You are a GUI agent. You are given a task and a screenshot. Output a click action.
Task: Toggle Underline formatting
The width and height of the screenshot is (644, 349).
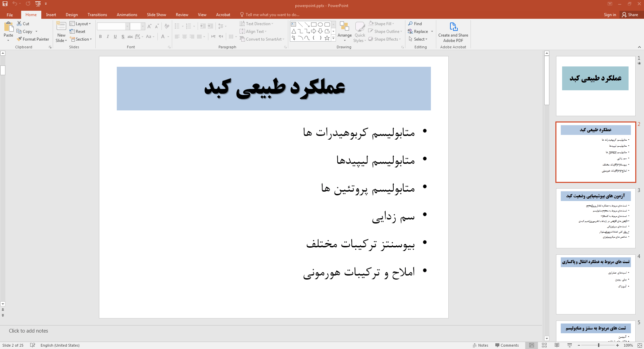pyautogui.click(x=115, y=37)
